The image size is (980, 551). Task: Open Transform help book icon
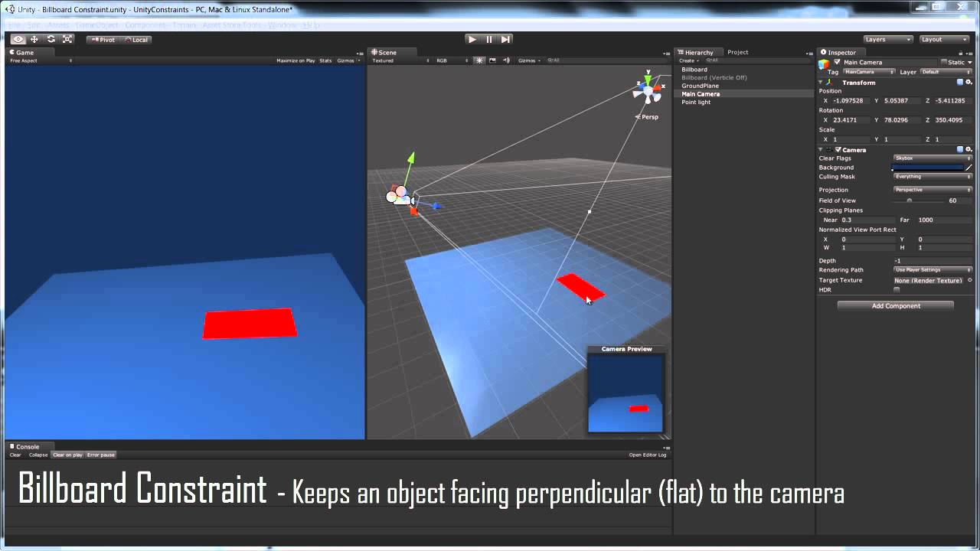tap(960, 83)
